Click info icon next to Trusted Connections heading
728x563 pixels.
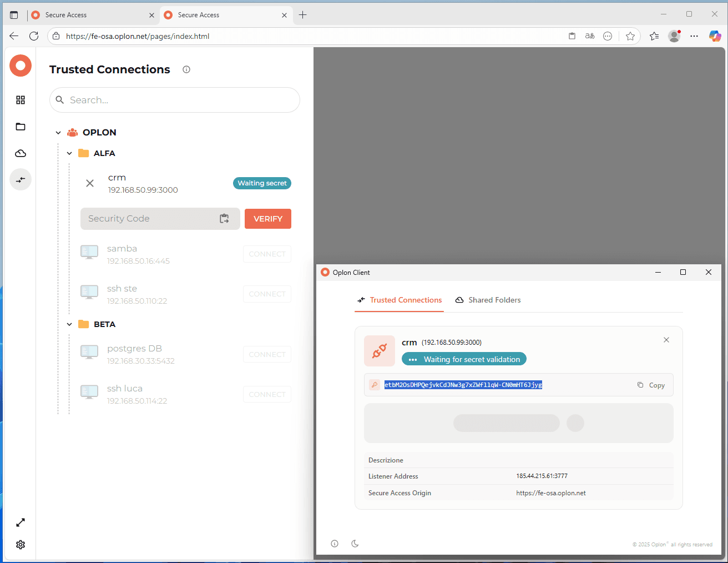pos(186,69)
